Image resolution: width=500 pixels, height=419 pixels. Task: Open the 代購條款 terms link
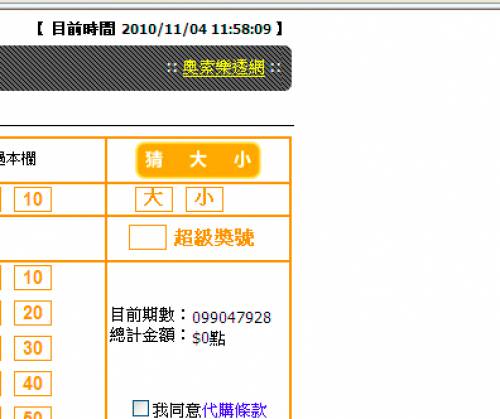click(234, 410)
